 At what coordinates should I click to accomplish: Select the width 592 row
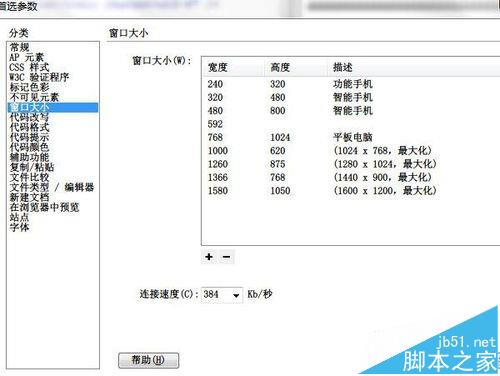[215, 124]
